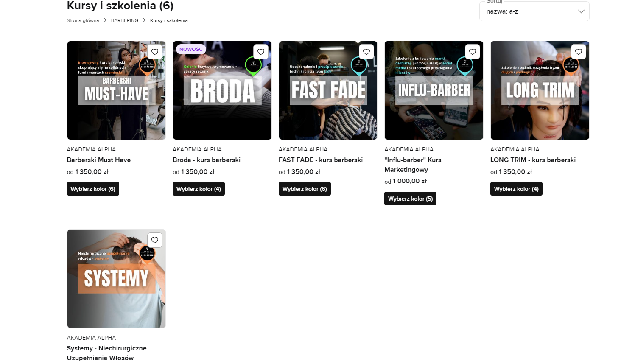Screen dimensions: 635x364
Task: Click heart icon on FAST FADE course
Action: [366, 52]
